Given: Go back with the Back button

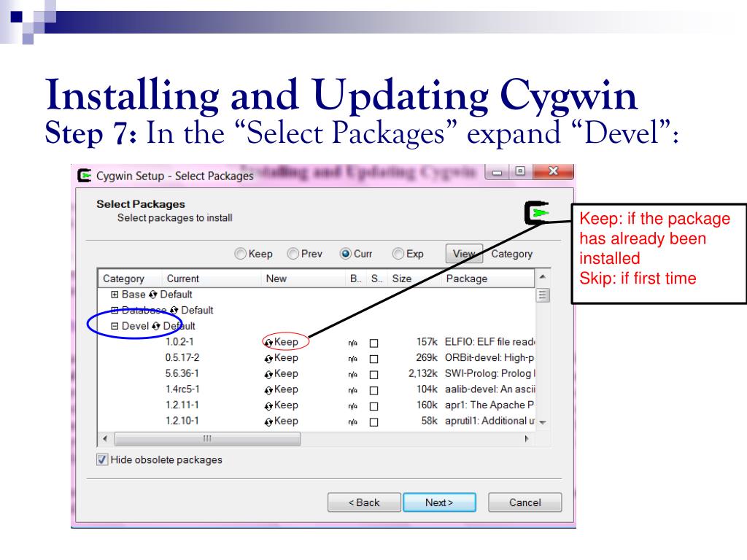Looking at the screenshot, I should point(364,502).
